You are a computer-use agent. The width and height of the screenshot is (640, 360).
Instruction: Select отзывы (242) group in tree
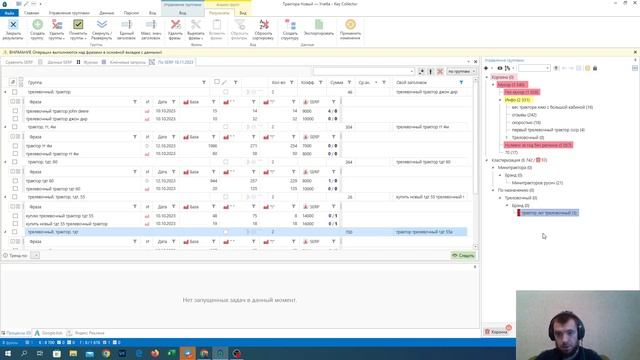tap(524, 115)
